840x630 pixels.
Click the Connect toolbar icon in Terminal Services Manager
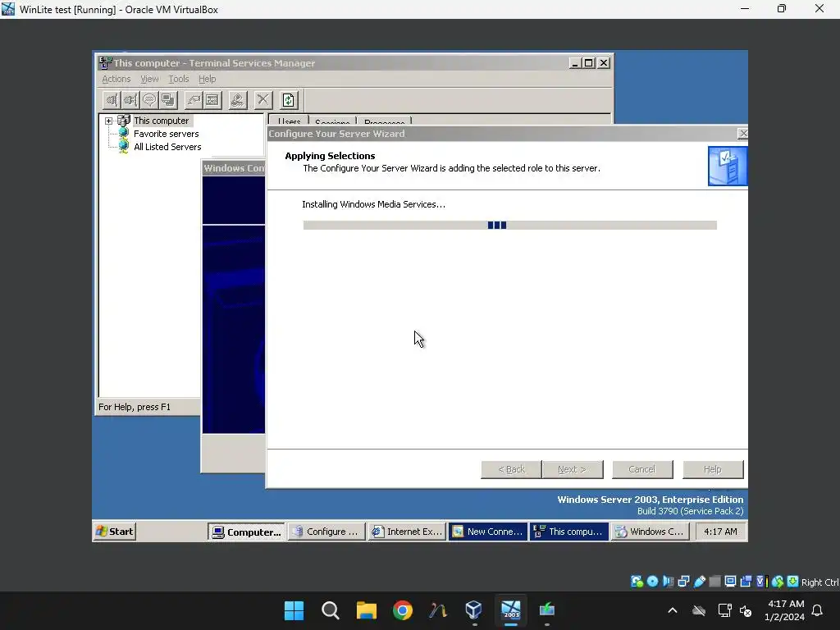(112, 100)
